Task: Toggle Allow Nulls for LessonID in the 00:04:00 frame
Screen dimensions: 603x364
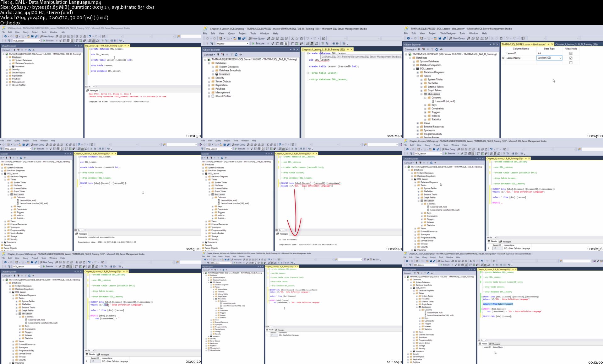Action: point(571,53)
